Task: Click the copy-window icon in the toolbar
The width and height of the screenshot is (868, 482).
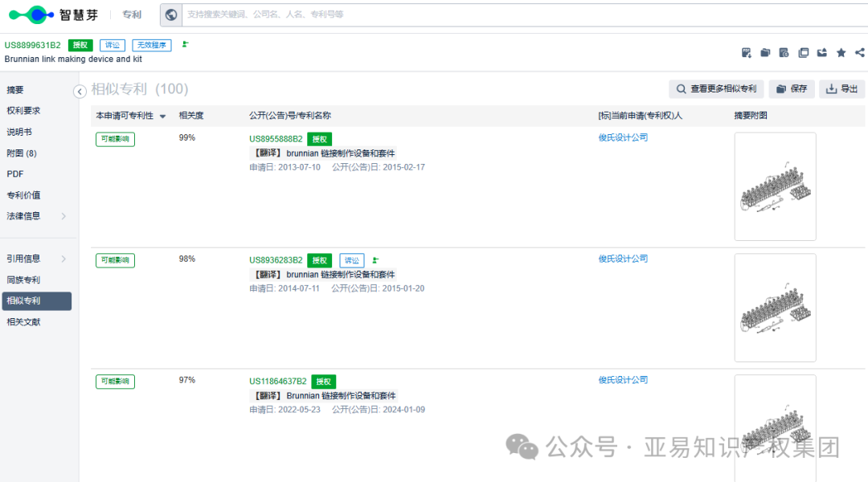Action: coord(804,52)
